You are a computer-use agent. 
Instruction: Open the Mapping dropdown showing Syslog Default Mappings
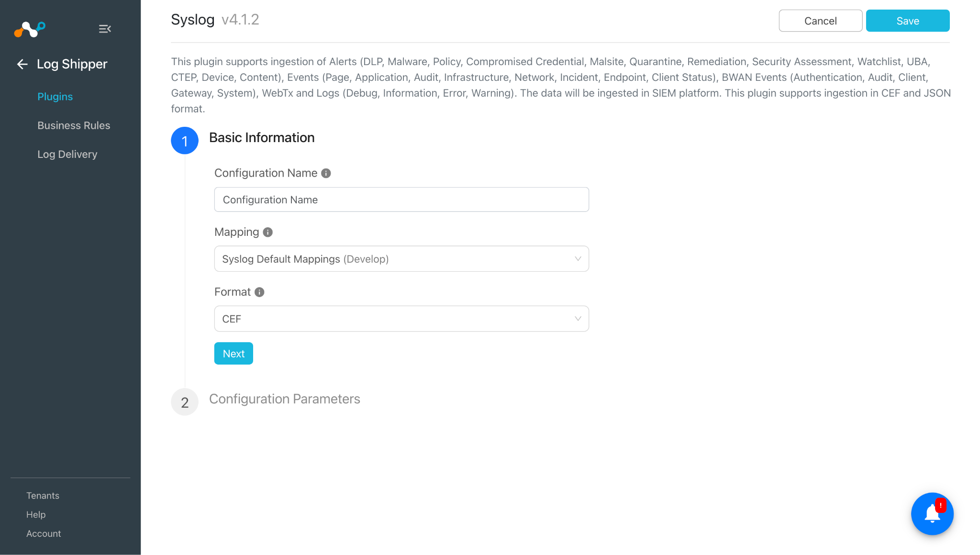pyautogui.click(x=401, y=259)
